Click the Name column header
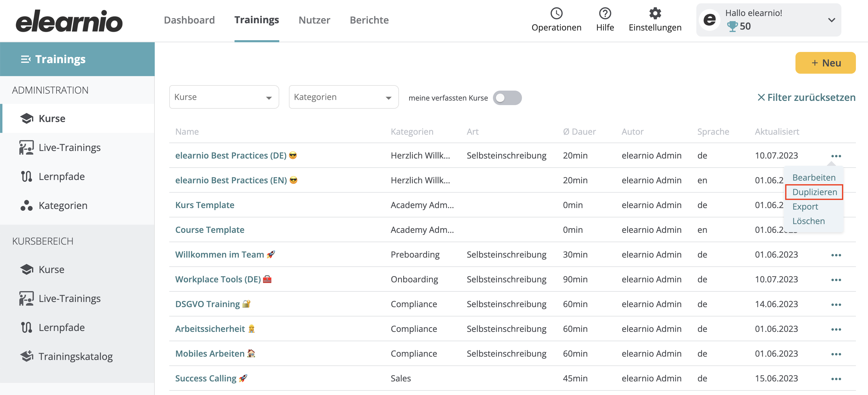 [x=187, y=132]
